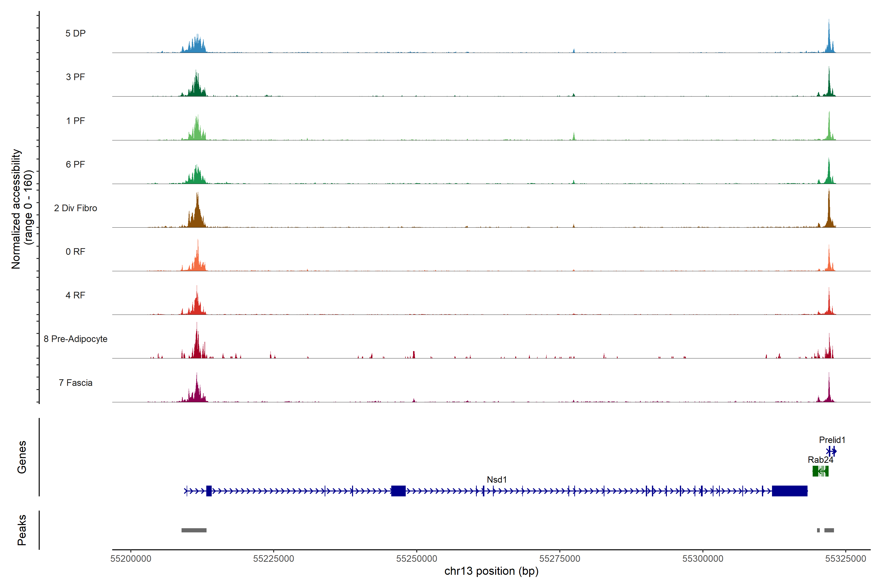Click the 3 PF track label

pos(75,77)
